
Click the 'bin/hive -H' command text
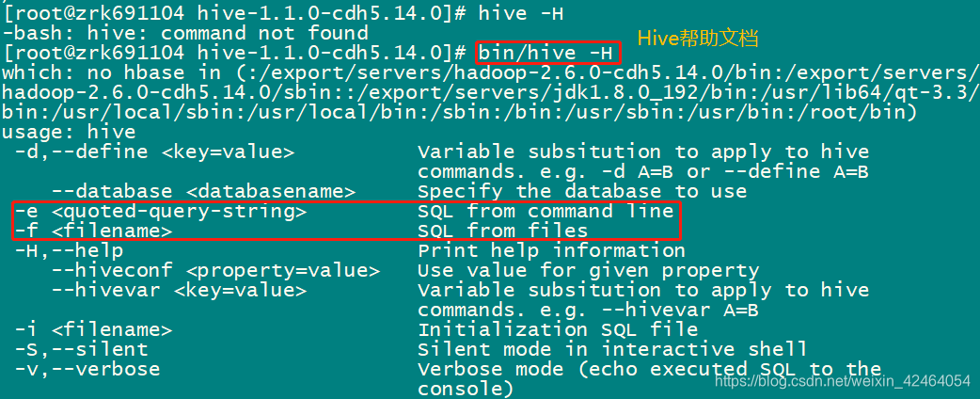(x=546, y=53)
